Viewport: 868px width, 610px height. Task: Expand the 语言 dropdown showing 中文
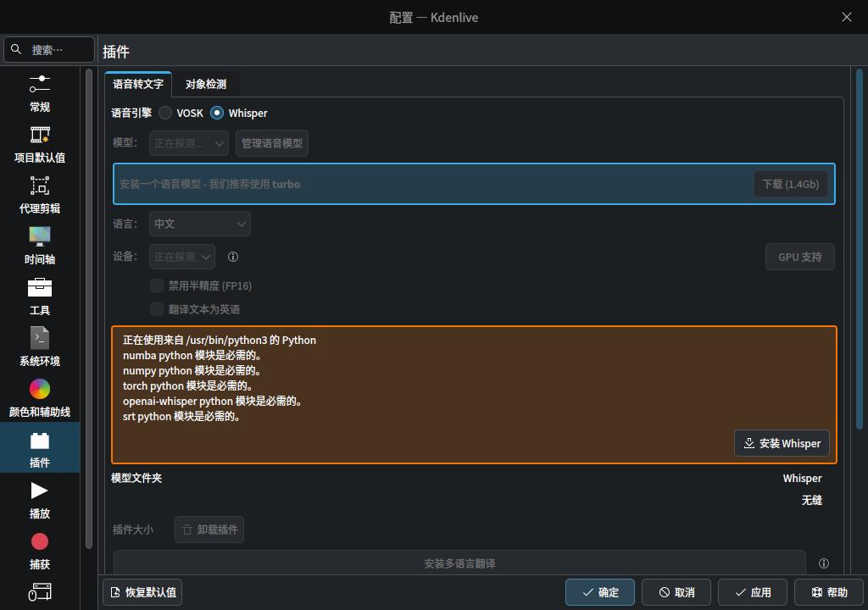[x=200, y=224]
